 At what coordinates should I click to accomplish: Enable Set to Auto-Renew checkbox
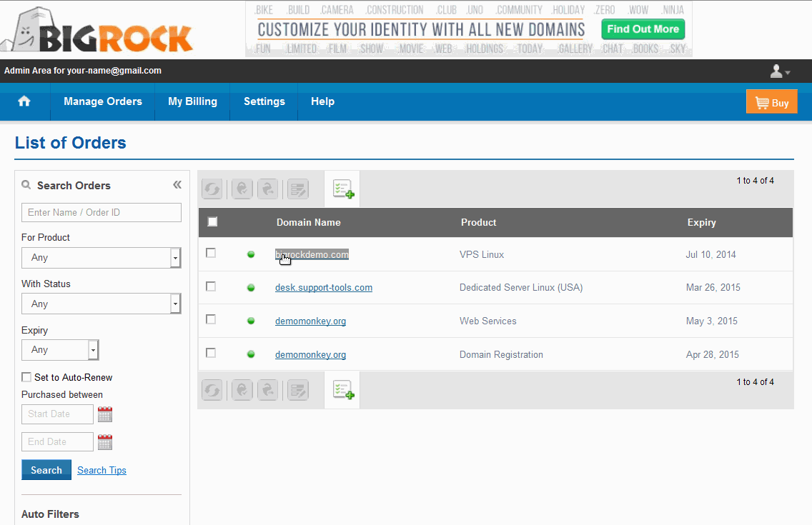pyautogui.click(x=26, y=377)
